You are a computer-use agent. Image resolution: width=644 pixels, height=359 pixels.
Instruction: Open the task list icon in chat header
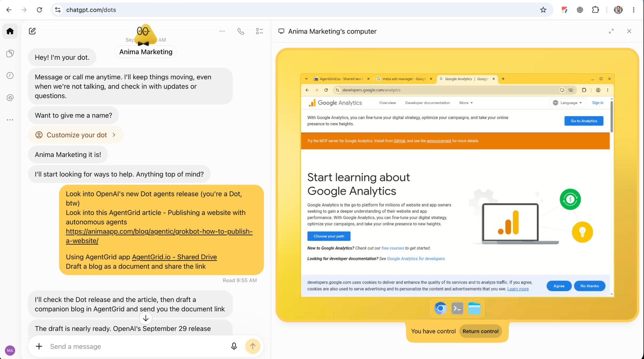(x=259, y=31)
